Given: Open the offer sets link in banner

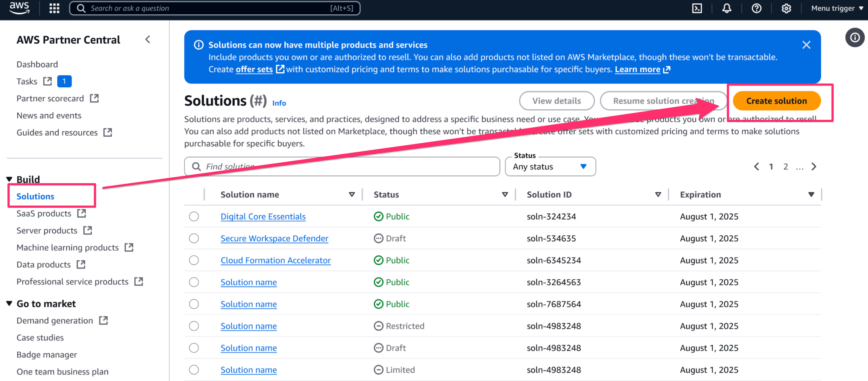Looking at the screenshot, I should point(254,70).
